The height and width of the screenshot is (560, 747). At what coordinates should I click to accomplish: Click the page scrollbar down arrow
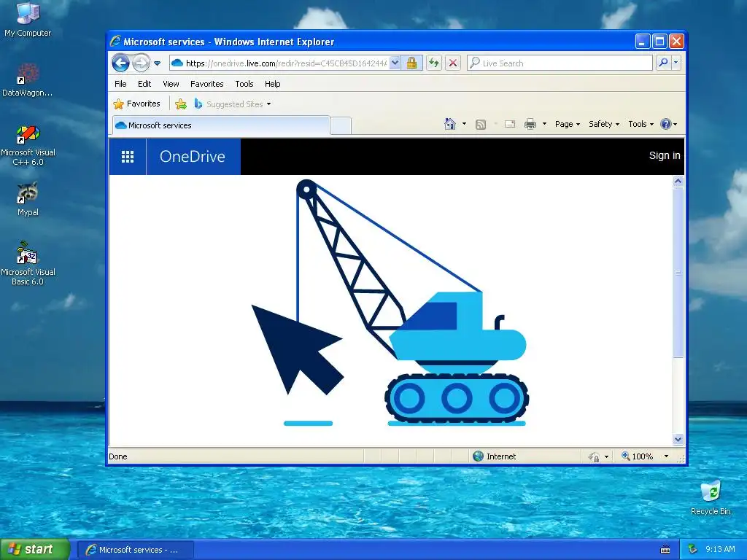678,439
